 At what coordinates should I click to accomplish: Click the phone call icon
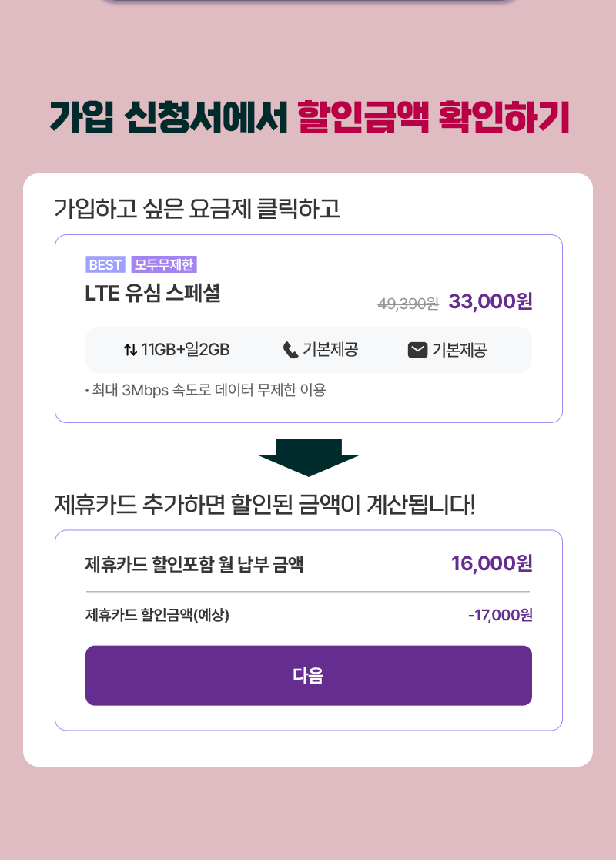tap(290, 350)
